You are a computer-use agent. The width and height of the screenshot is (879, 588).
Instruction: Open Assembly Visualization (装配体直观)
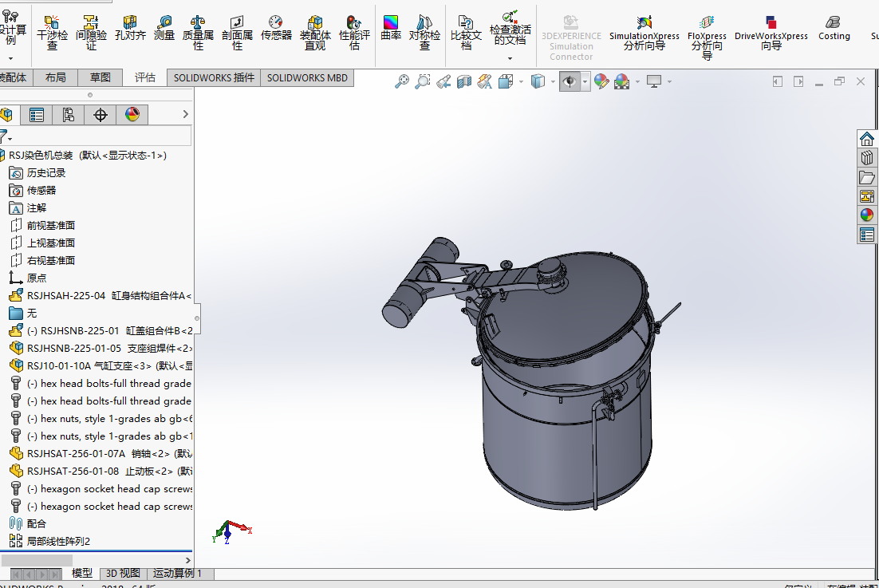[315, 33]
